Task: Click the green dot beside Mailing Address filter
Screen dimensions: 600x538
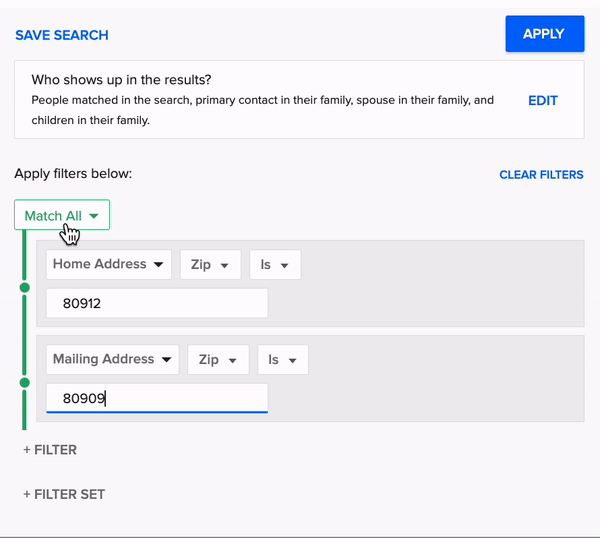Action: click(25, 383)
